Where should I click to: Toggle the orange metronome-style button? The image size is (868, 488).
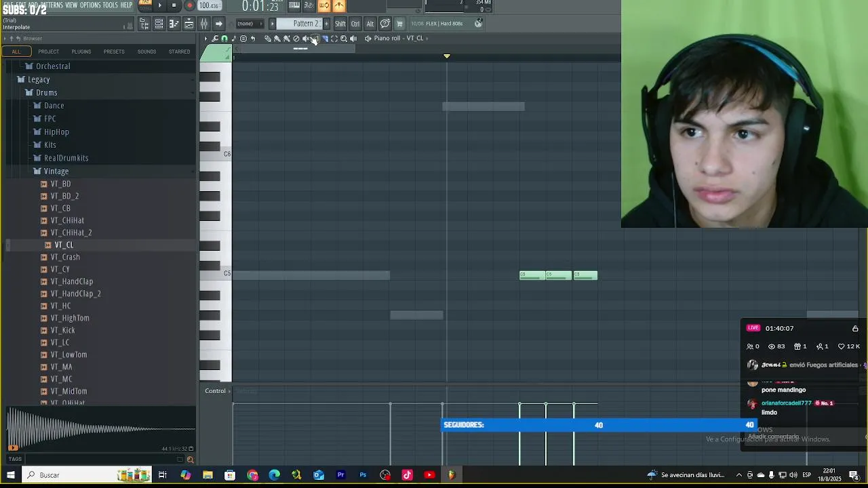tap(339, 5)
